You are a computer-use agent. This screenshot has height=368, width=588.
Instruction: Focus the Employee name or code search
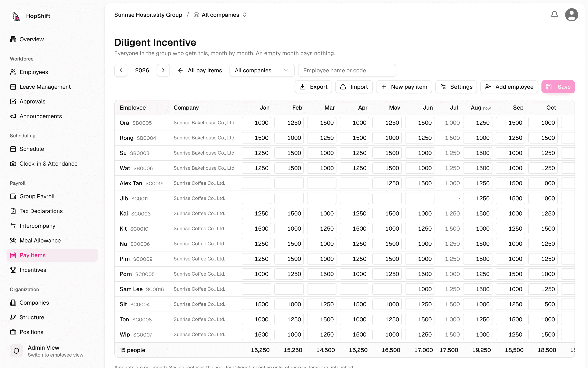(347, 70)
